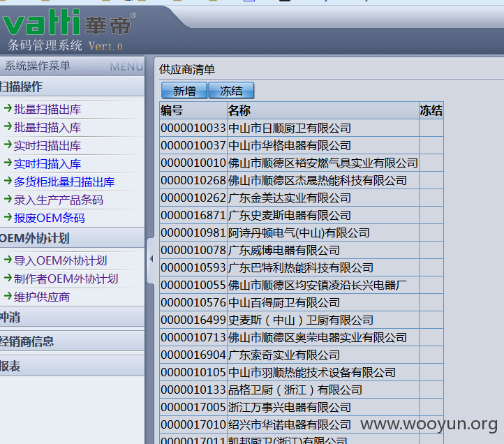Click green arrow icon beside 维护供应商

[x=8, y=296]
